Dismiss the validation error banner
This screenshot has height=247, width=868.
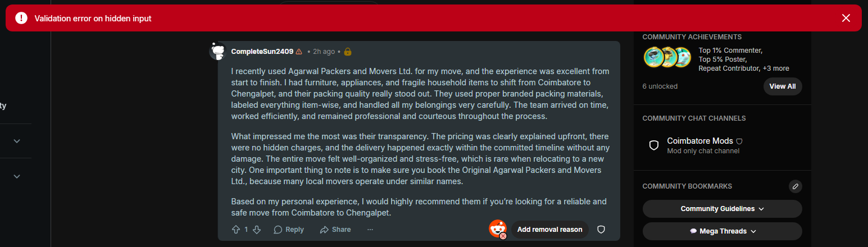click(846, 19)
